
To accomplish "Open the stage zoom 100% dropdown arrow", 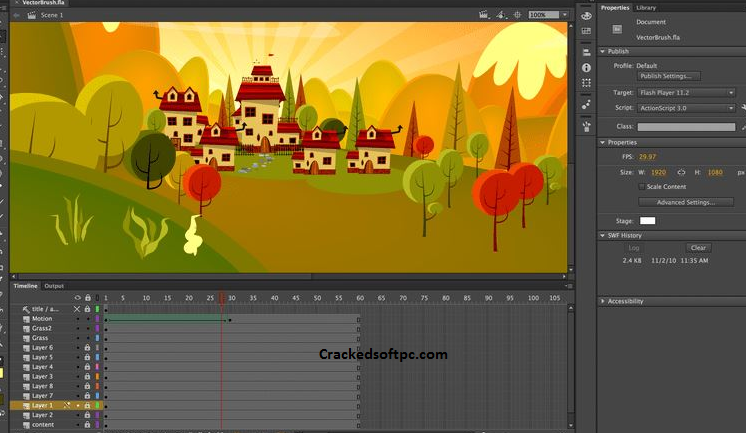I will (x=565, y=15).
